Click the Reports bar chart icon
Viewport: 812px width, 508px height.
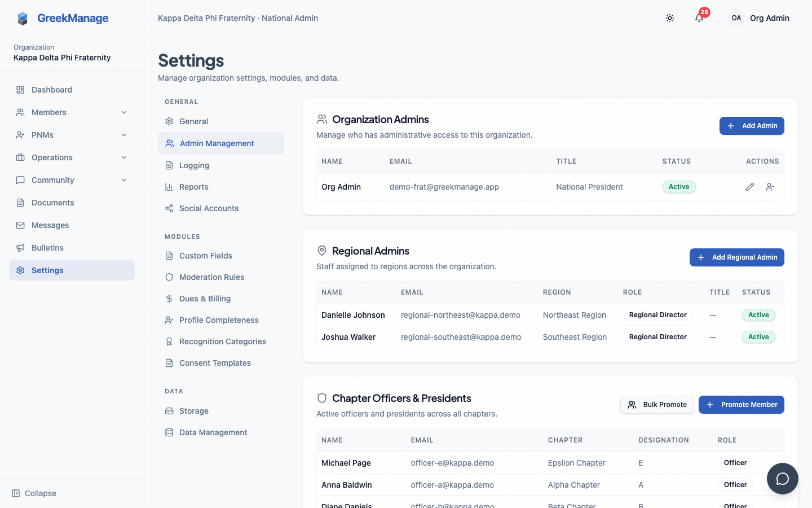coord(169,187)
